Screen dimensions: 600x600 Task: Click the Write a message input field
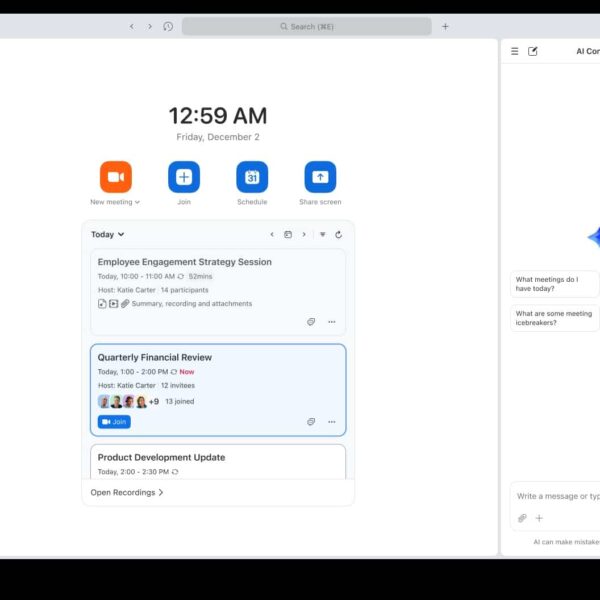[x=558, y=496]
